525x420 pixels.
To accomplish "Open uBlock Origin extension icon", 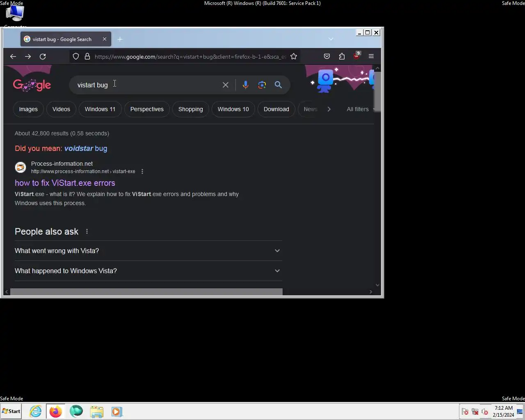I will [x=356, y=56].
